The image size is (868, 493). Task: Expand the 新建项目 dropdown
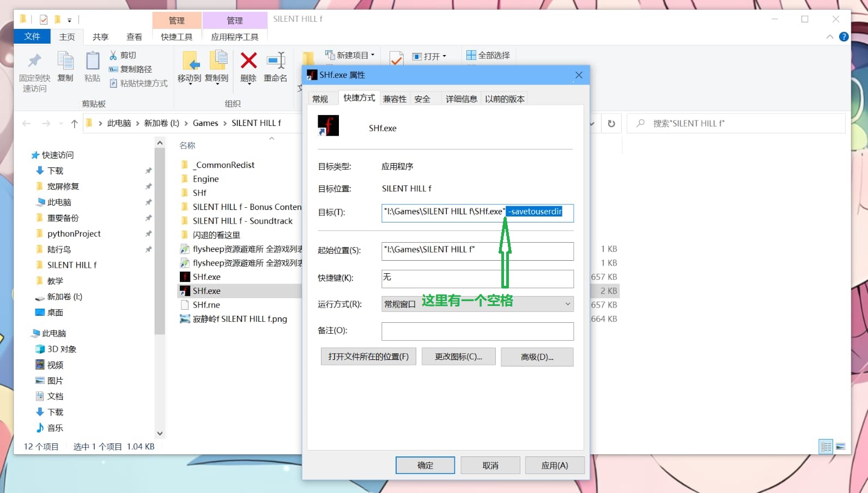(x=373, y=55)
